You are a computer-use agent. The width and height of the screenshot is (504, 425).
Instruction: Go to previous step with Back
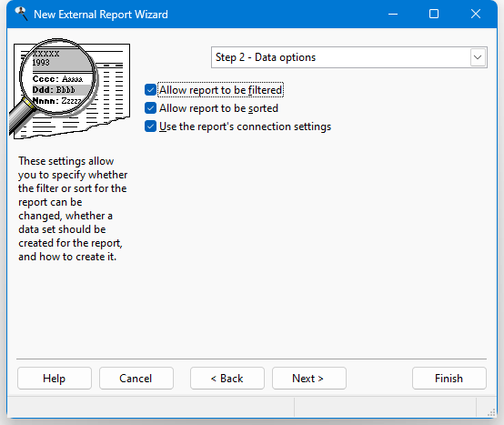pyautogui.click(x=227, y=379)
